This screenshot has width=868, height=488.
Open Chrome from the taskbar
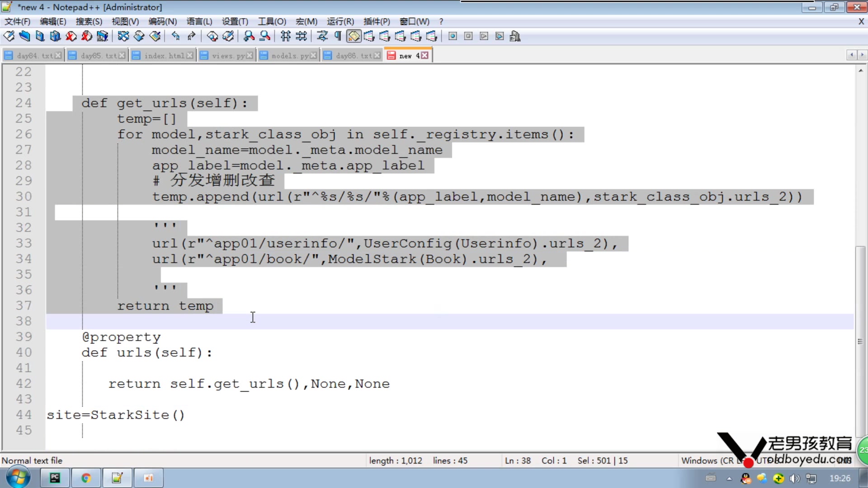86,478
